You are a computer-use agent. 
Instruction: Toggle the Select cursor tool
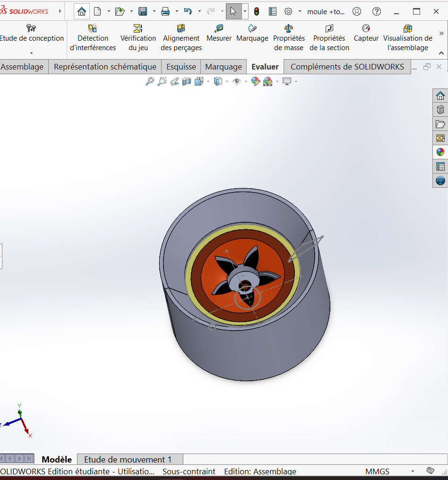[233, 11]
